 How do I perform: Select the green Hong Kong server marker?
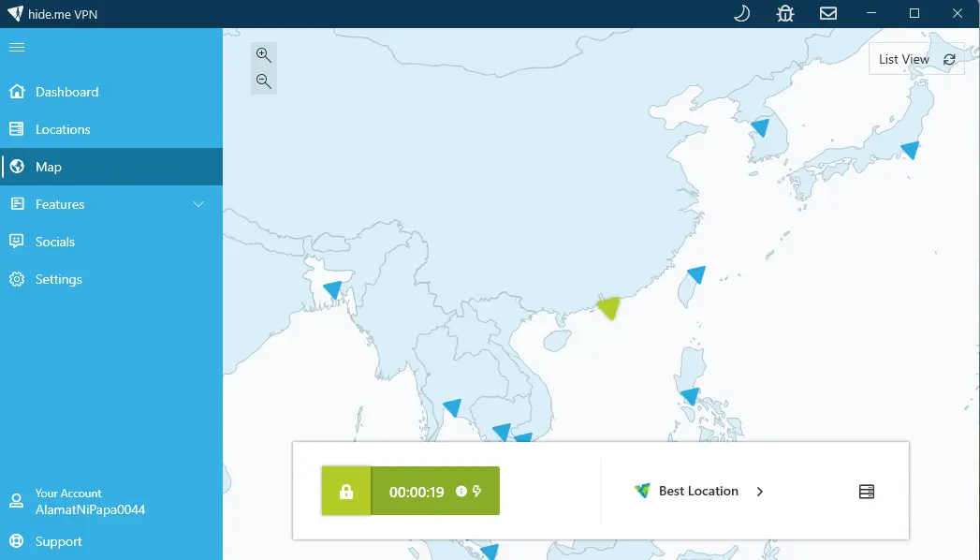click(608, 307)
